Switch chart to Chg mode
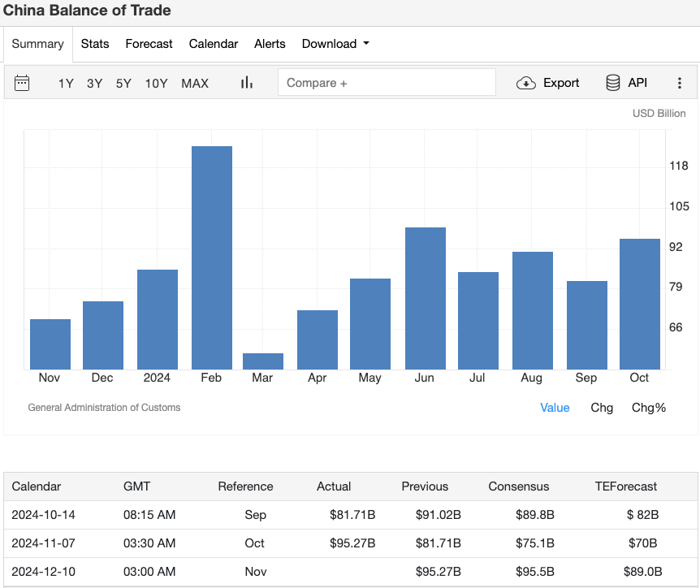This screenshot has height=588, width=700. (x=602, y=407)
